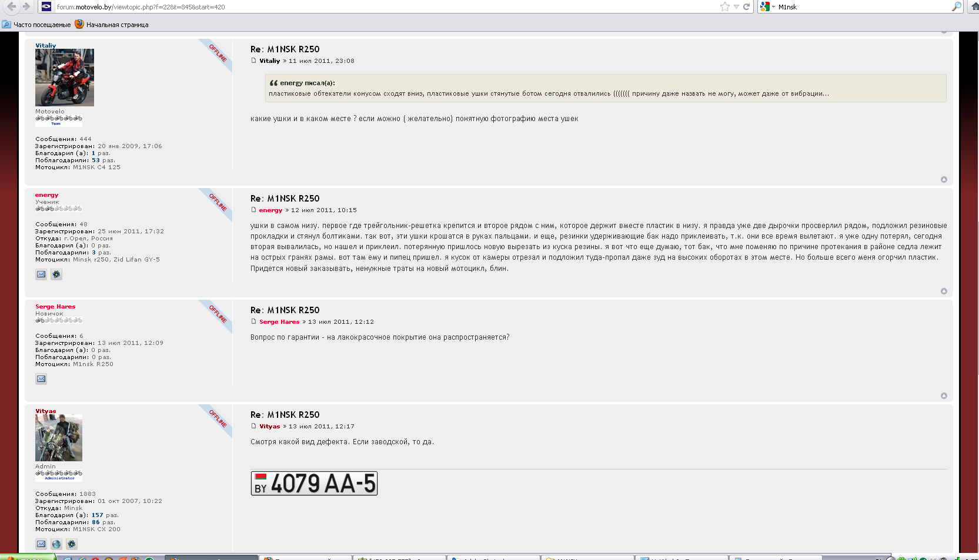Jump to top from Serge Hares post arrow

click(944, 396)
